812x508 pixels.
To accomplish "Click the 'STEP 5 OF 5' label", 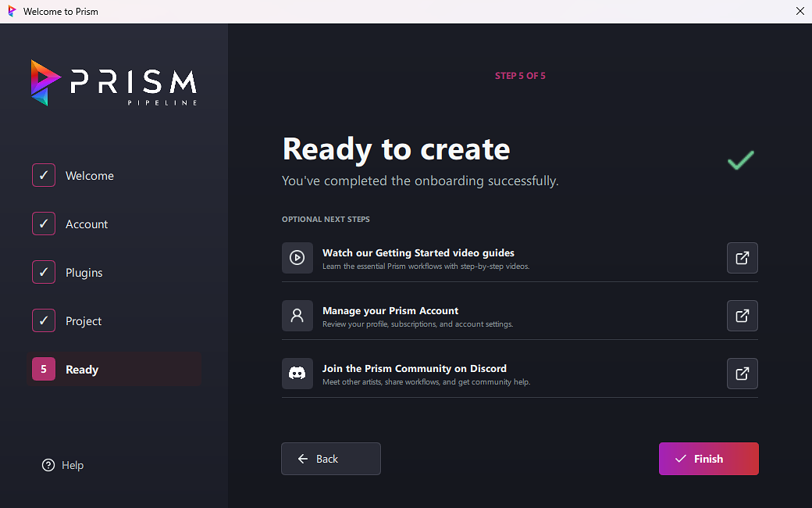I will click(520, 76).
